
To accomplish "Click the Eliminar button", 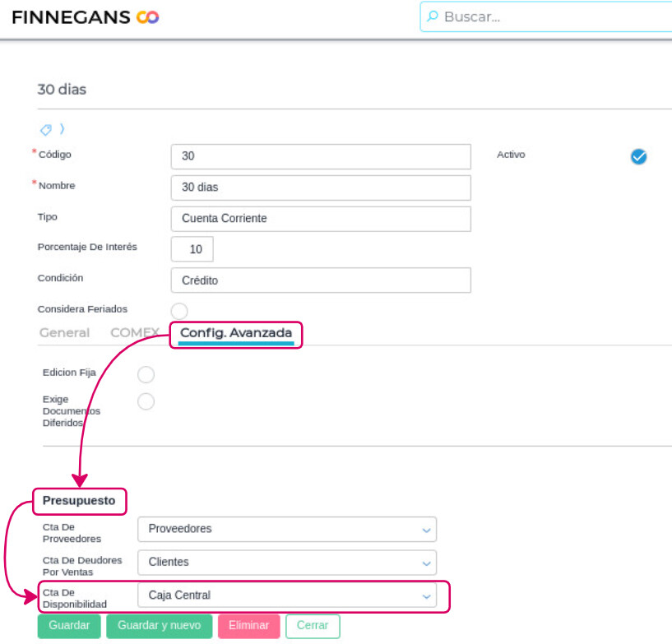I will [248, 626].
